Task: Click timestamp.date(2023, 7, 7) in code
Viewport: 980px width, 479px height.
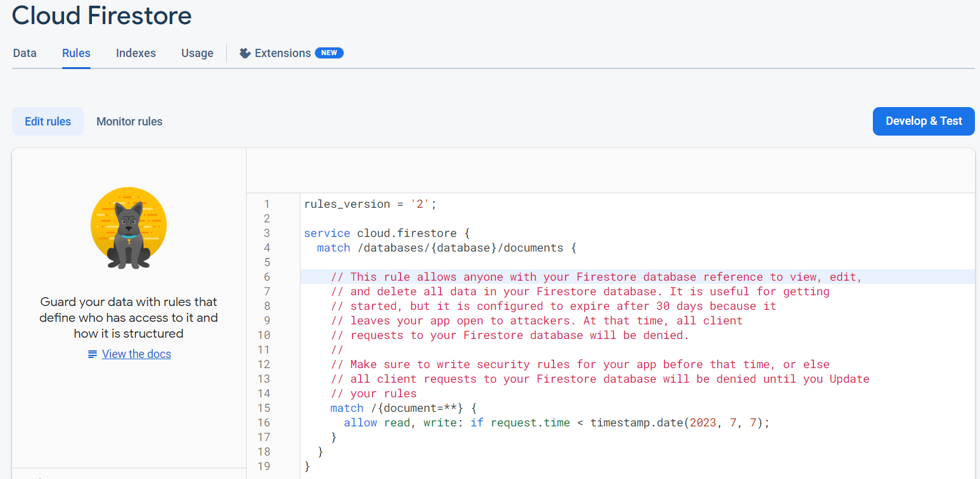Action: (676, 423)
